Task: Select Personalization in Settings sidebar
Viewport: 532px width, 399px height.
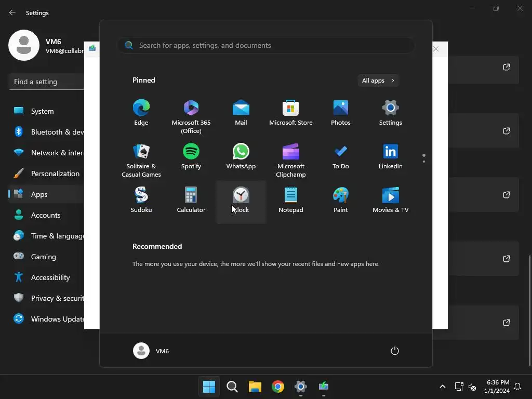Action: (46, 174)
